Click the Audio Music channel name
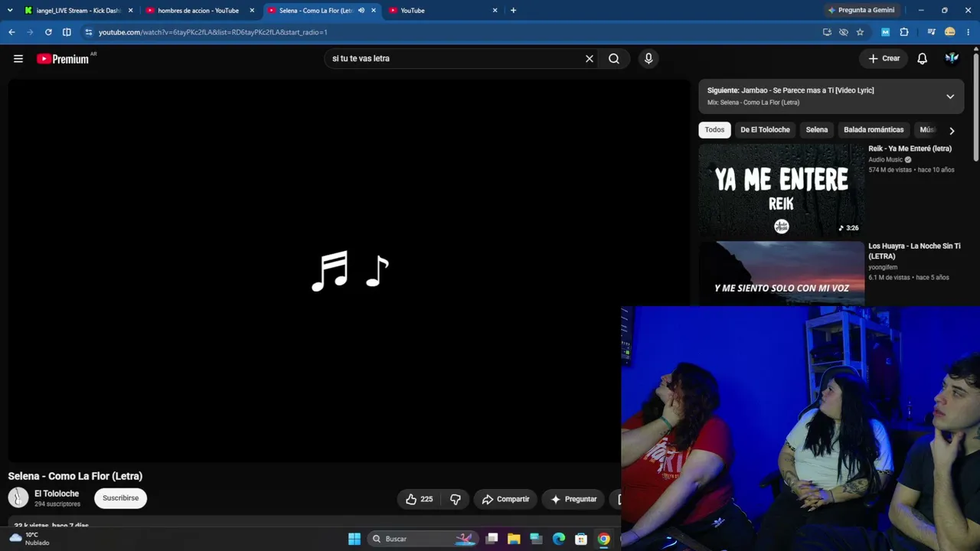Image resolution: width=980 pixels, height=551 pixels. (x=886, y=160)
